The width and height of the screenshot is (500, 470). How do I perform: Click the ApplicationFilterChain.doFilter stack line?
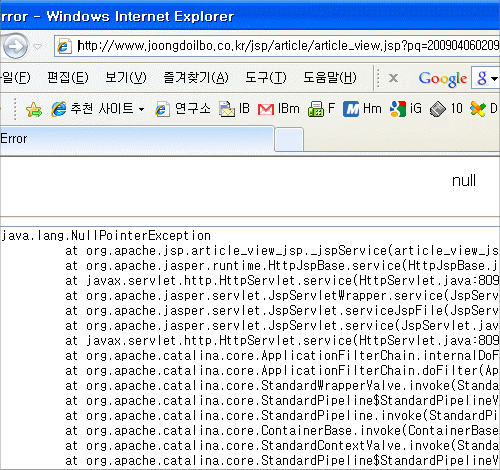[282, 371]
